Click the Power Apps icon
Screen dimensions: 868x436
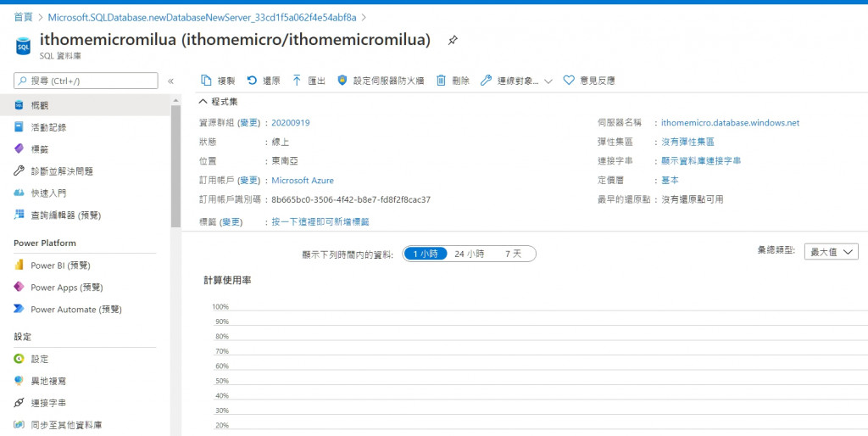pyautogui.click(x=19, y=287)
